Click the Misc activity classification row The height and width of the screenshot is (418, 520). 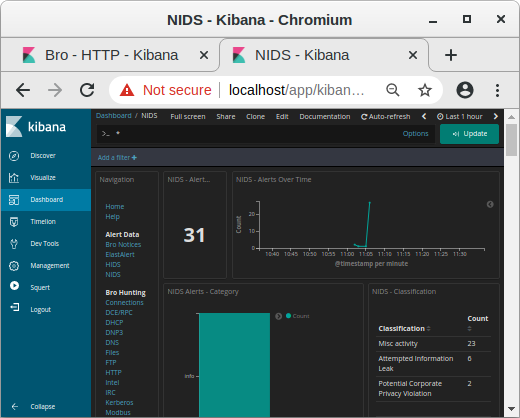433,344
